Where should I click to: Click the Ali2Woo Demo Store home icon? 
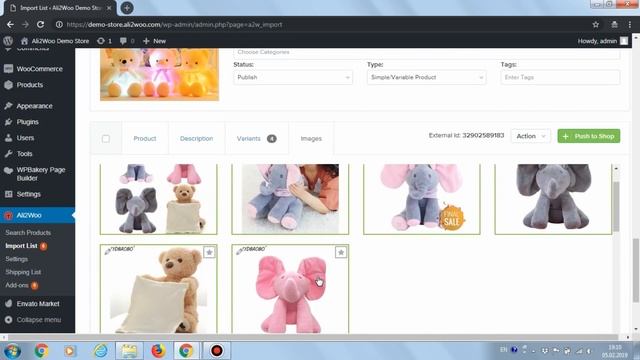pos(24,41)
